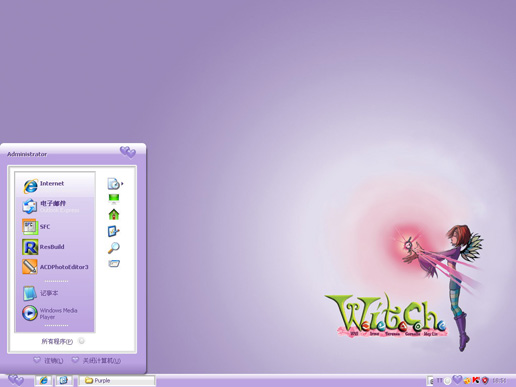This screenshot has width=516, height=387.
Task: Click the Administrator user name
Action: click(x=27, y=154)
